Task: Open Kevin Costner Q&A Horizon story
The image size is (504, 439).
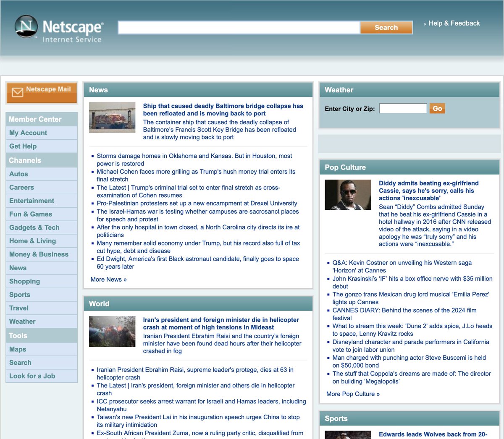Action: [402, 267]
